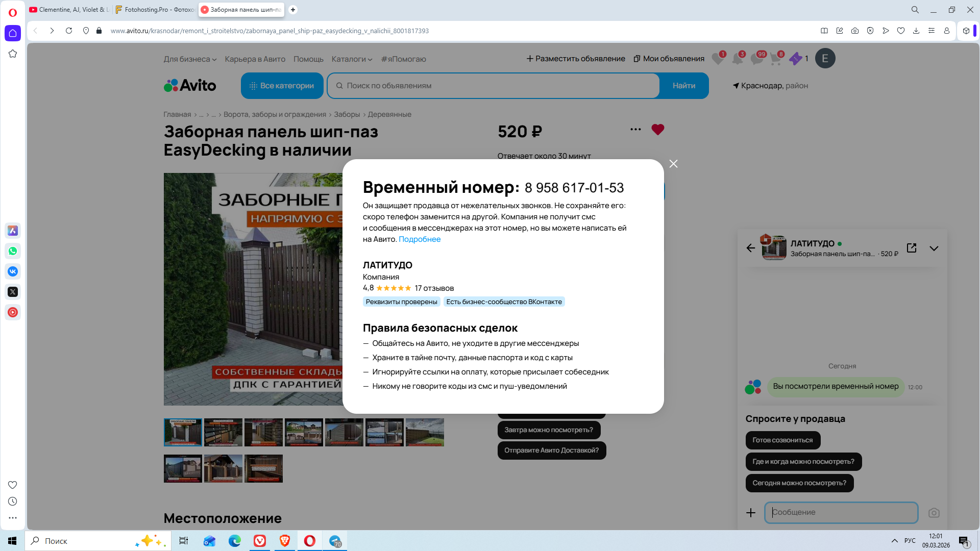Open the Помощь menu item
980x551 pixels.
tap(308, 59)
